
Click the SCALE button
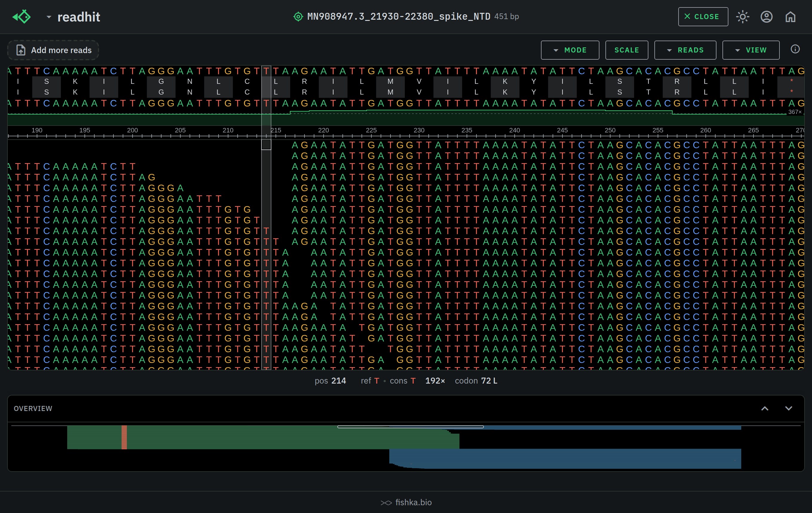[627, 50]
